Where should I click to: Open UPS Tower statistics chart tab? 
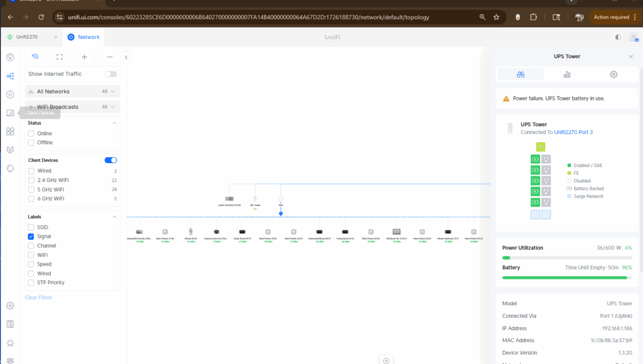[x=567, y=75]
